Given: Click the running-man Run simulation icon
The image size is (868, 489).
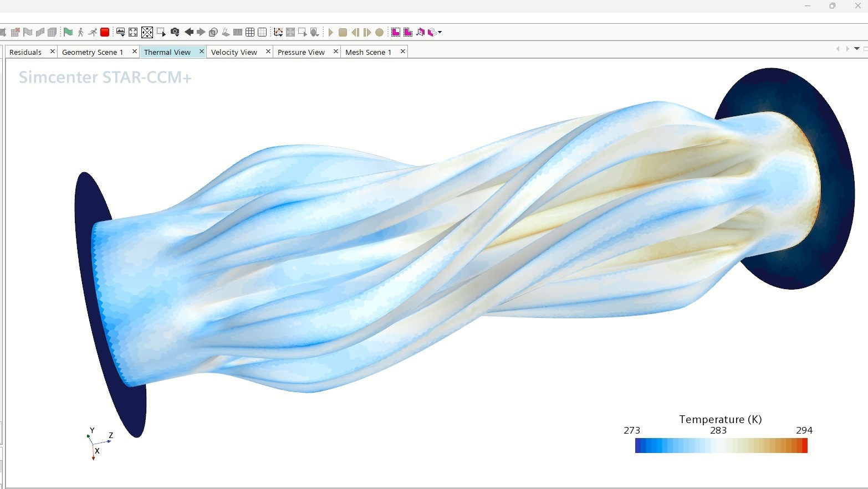Looking at the screenshot, I should [x=92, y=32].
